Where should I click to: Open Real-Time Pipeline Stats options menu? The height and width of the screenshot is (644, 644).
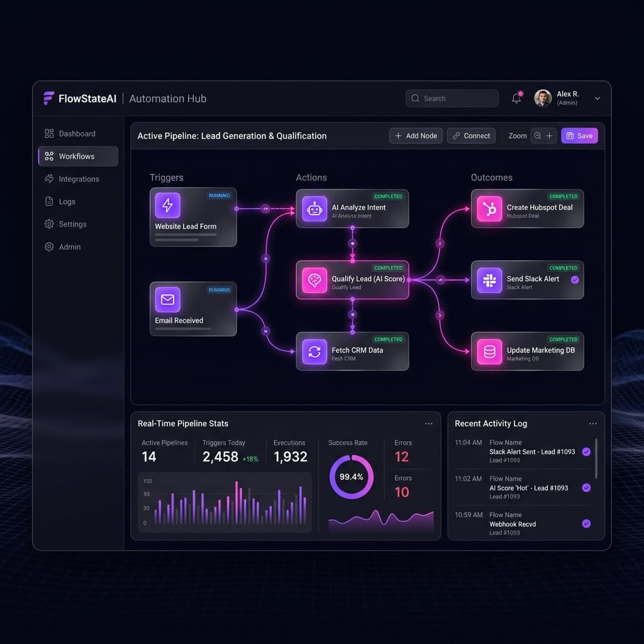tap(429, 423)
